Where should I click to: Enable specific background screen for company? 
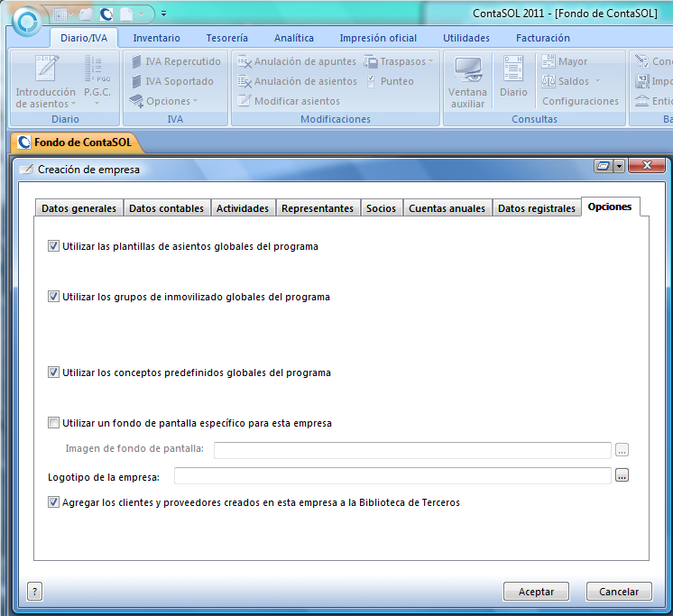tap(54, 423)
